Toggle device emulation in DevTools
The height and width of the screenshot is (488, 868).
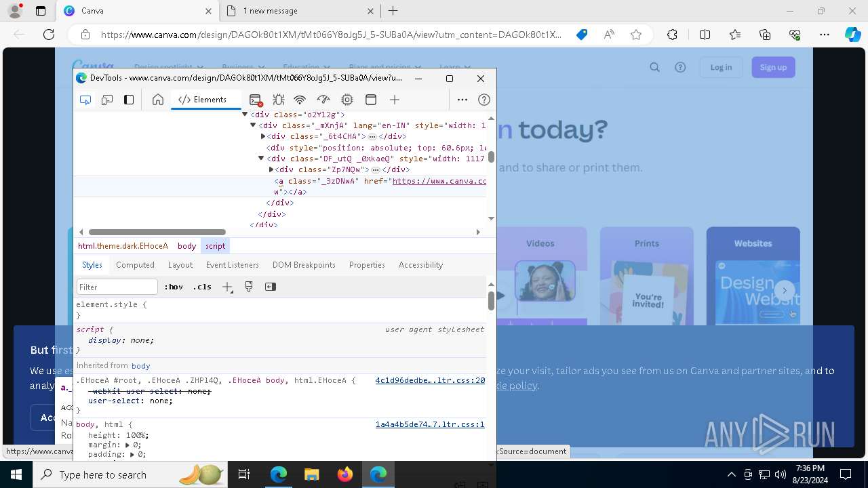point(107,100)
